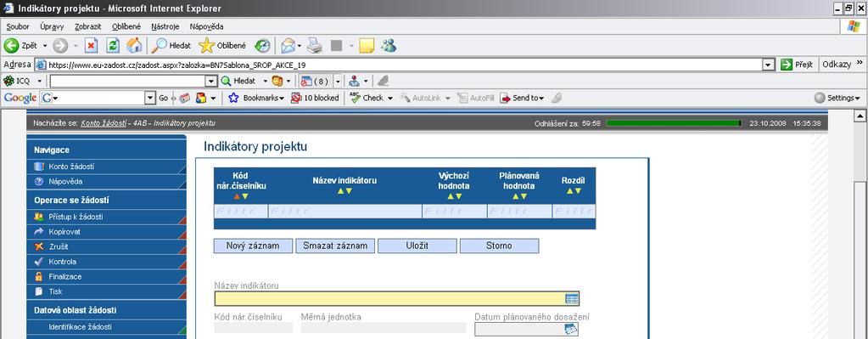Open the ICQ search box dropdown

click(210, 81)
